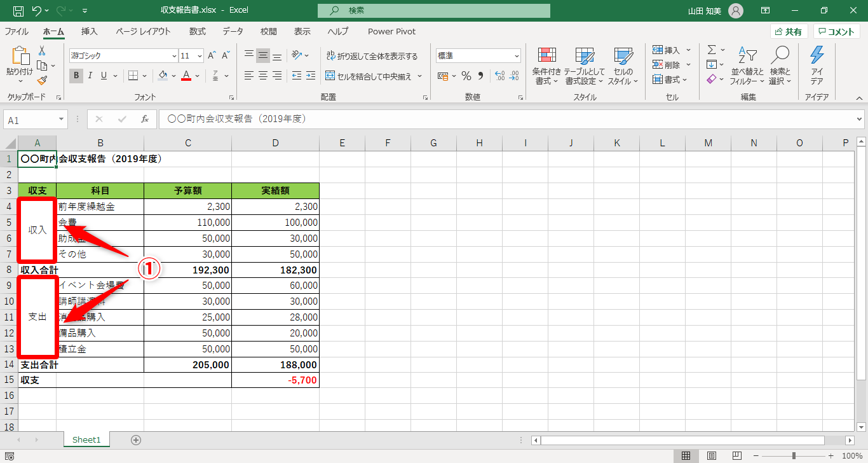
Task: Click the 100% zoom level
Action: coord(851,456)
